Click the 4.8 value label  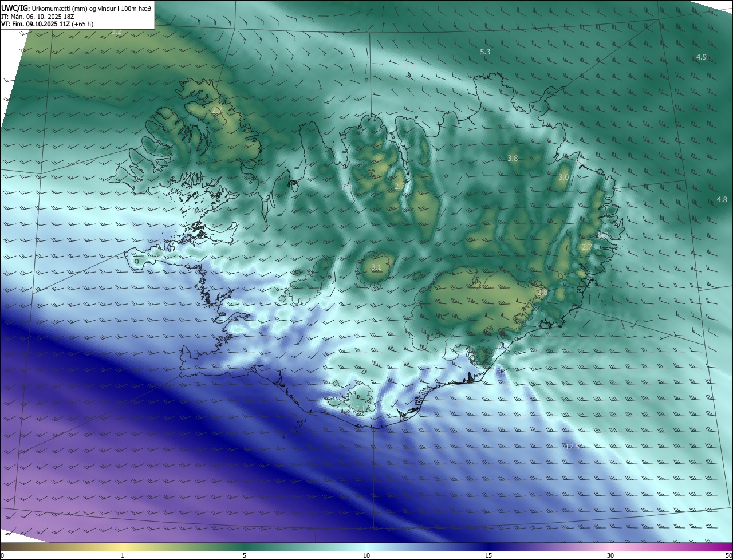(722, 199)
